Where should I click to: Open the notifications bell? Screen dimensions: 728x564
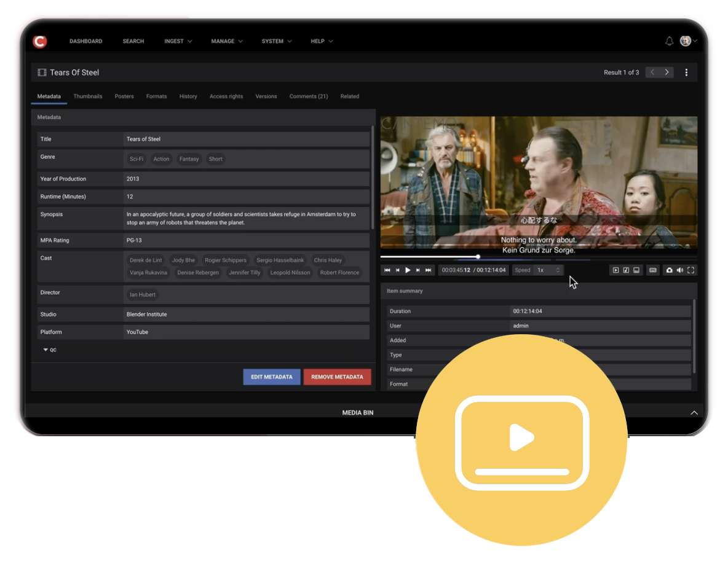(x=669, y=41)
